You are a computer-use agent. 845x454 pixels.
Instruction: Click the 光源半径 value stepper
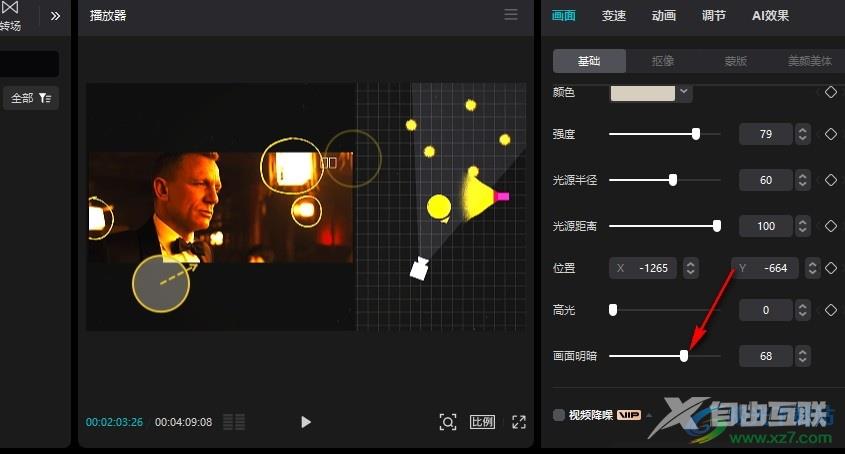pyautogui.click(x=802, y=180)
